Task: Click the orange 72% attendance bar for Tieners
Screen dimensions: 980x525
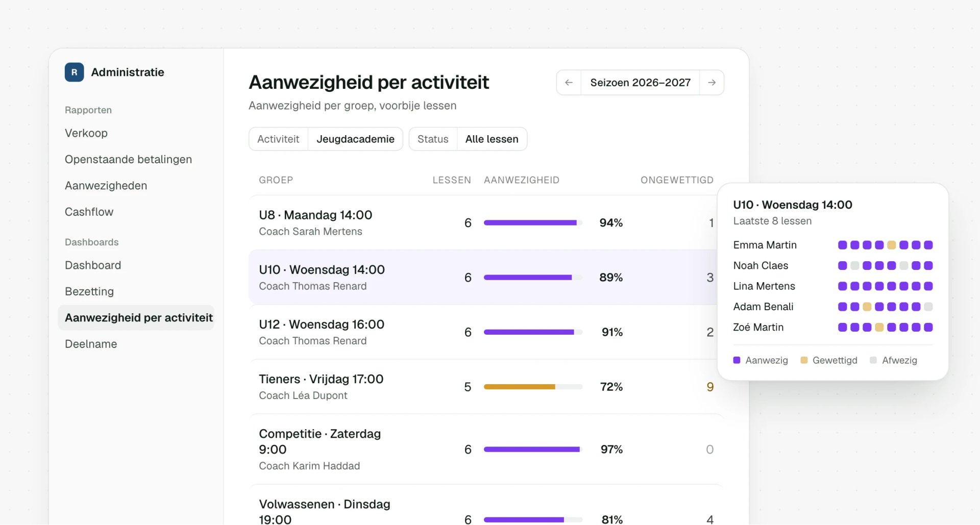Action: (x=533, y=387)
